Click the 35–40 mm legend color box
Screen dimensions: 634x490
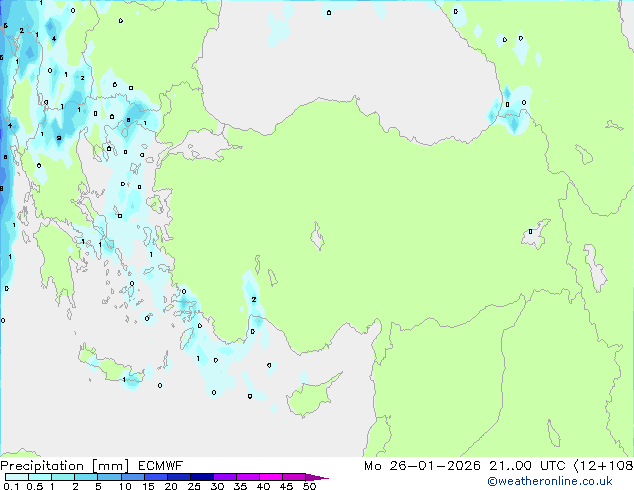(248, 477)
